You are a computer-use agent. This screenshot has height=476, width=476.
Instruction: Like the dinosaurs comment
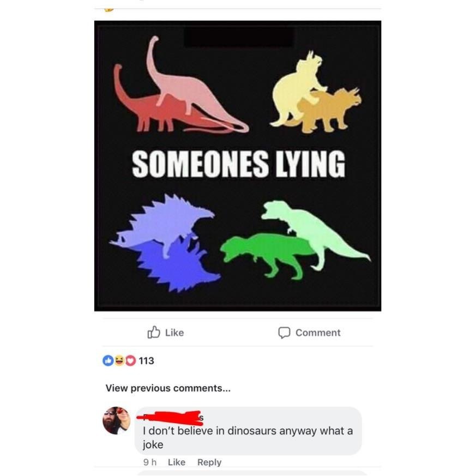(x=176, y=462)
